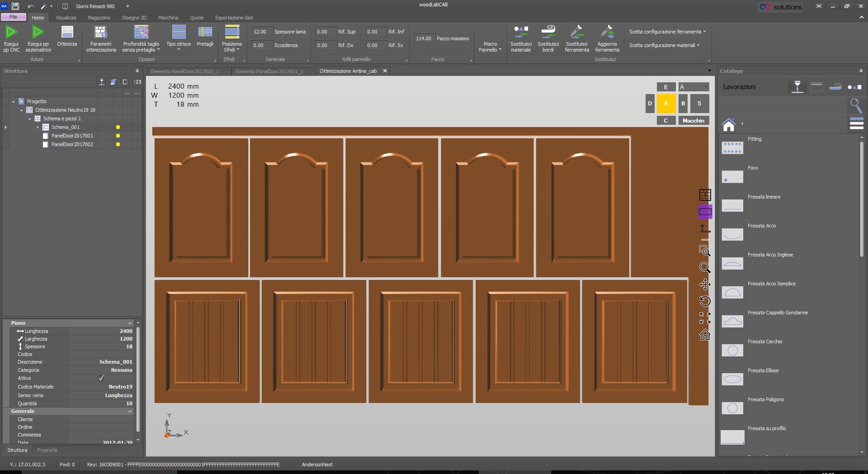The width and height of the screenshot is (868, 474).
Task: Click the Pretagli icon
Action: click(205, 33)
